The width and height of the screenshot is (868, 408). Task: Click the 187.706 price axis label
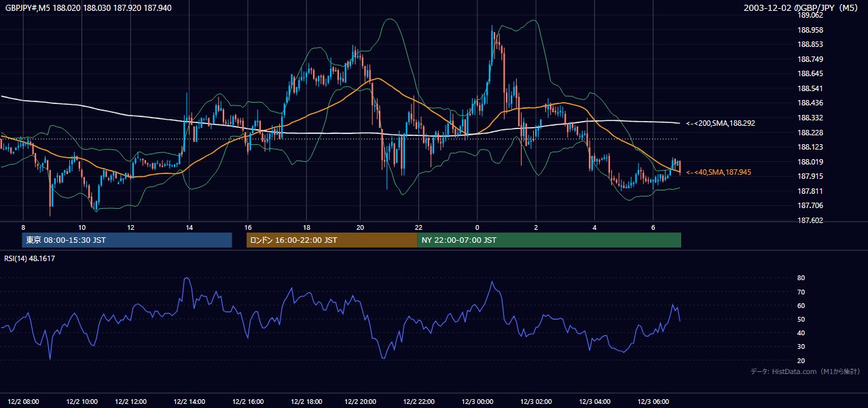[x=811, y=206]
